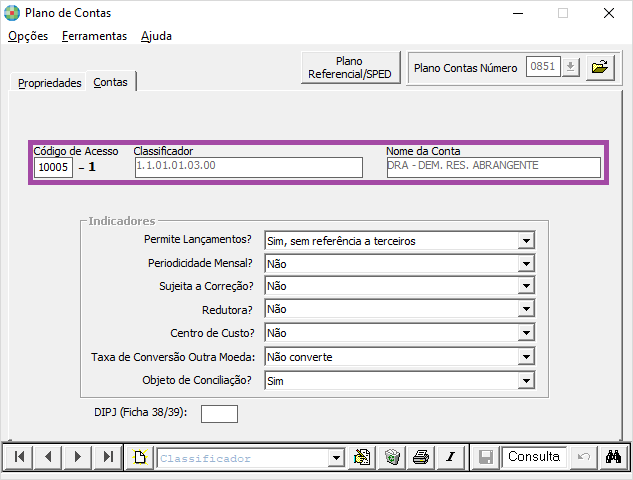The image size is (633, 480).
Task: Click the download arrow next to 0851
Action: coord(570,67)
